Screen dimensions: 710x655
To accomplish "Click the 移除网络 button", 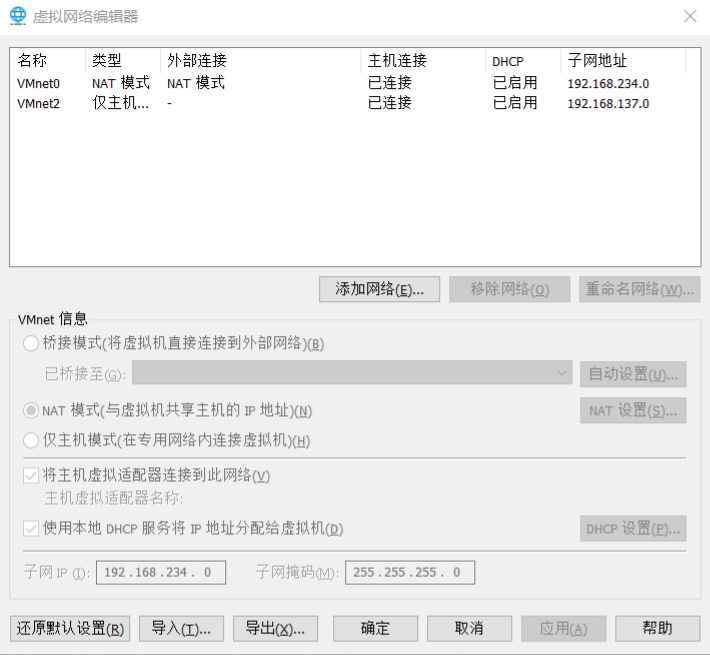I will [x=510, y=290].
